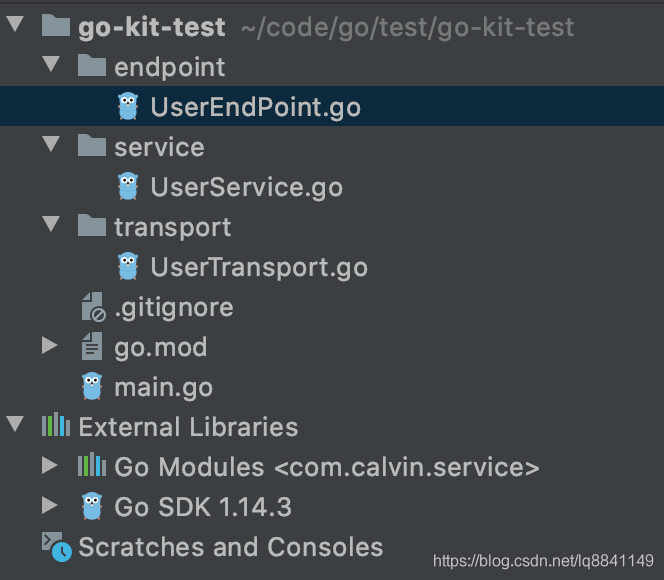Viewport: 664px width, 580px height.
Task: Select the main.go file name
Action: tap(163, 387)
